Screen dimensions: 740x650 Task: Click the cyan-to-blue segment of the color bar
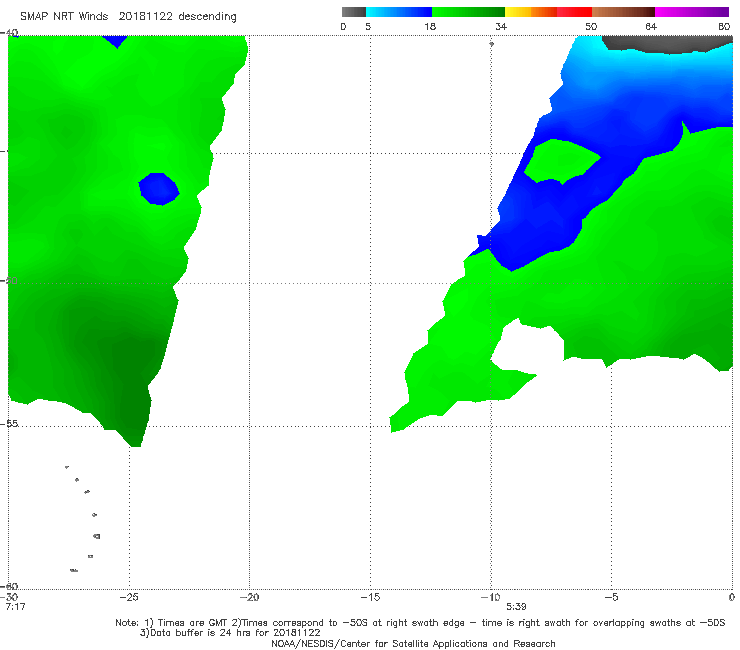[399, 12]
